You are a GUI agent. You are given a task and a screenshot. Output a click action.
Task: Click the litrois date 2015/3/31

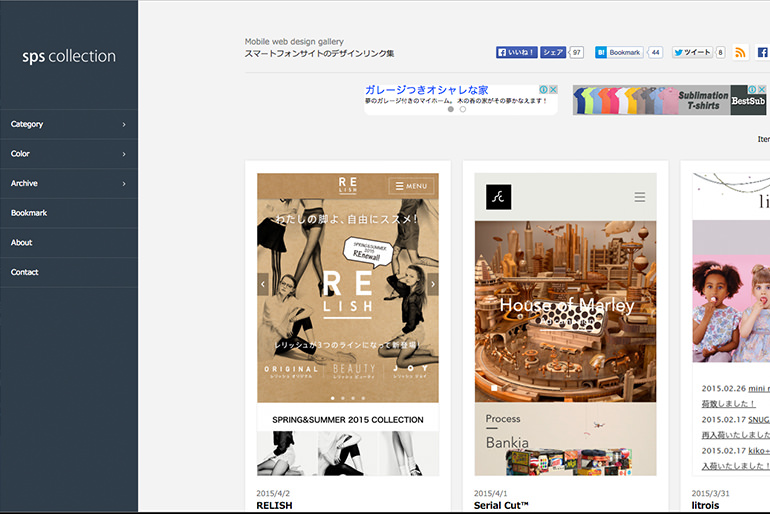711,493
